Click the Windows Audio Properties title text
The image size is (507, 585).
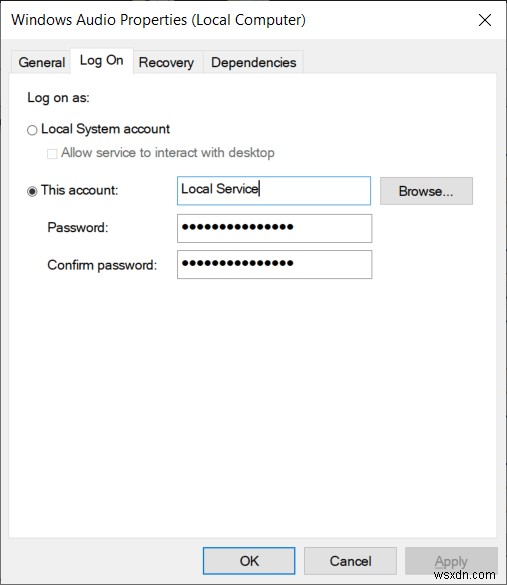point(158,20)
